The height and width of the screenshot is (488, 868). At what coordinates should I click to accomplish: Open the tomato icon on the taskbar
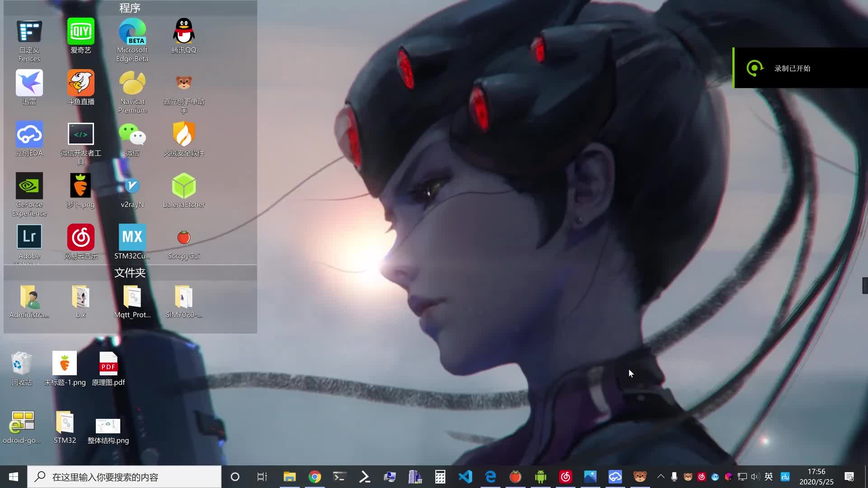[515, 477]
